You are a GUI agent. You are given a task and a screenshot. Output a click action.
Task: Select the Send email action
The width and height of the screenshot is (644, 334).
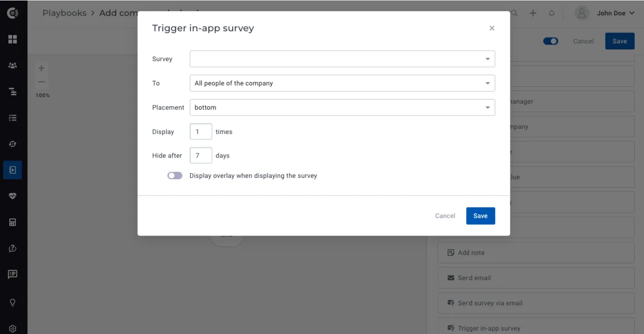pyautogui.click(x=536, y=278)
